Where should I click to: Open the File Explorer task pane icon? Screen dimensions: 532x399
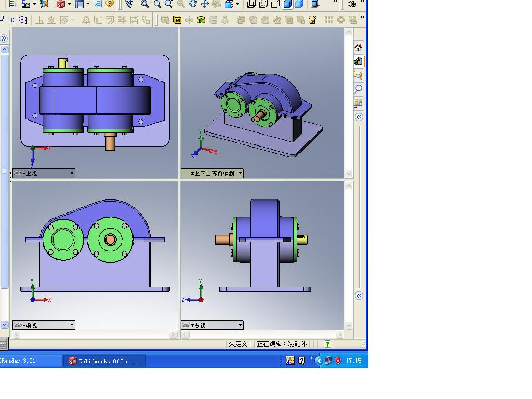tap(358, 75)
